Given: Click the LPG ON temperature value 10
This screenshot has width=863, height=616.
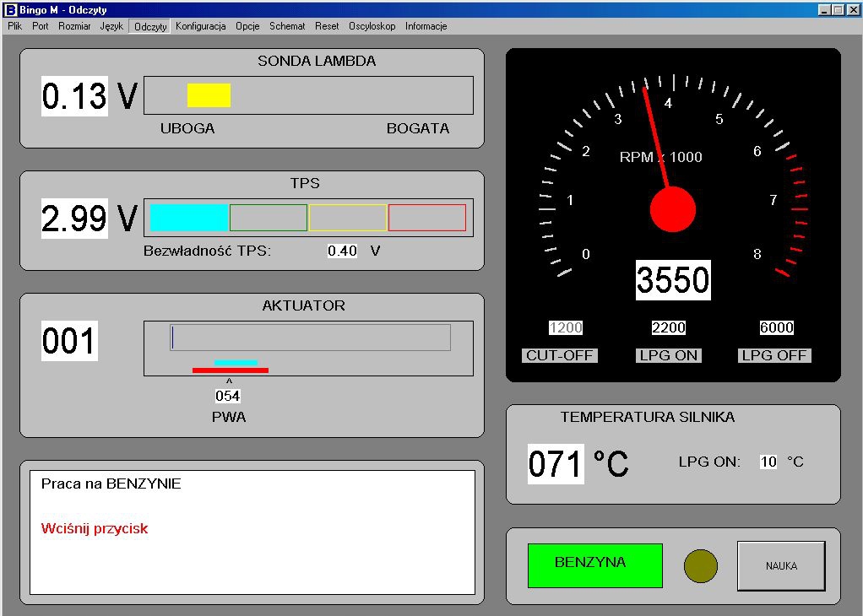Looking at the screenshot, I should point(768,462).
